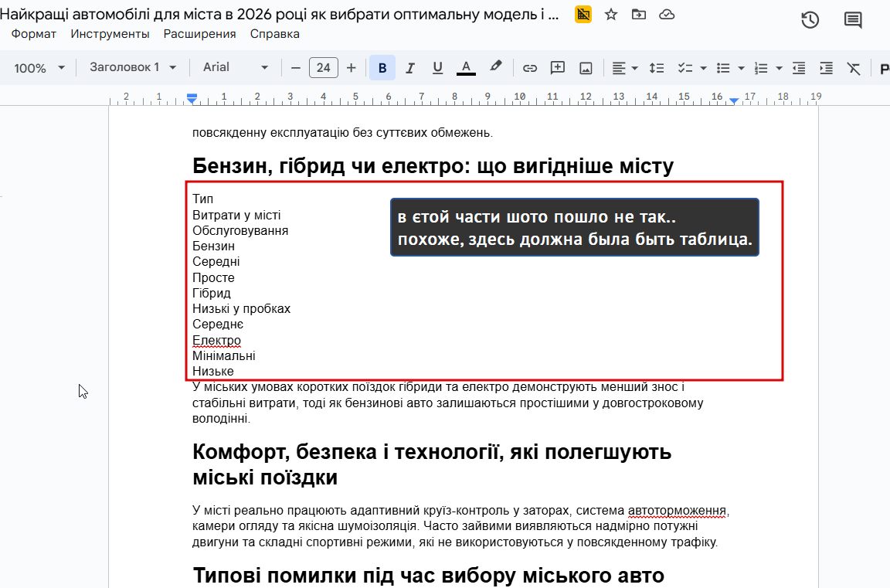Open the 100% zoom dropdown
The image size is (890, 588).
(39, 68)
